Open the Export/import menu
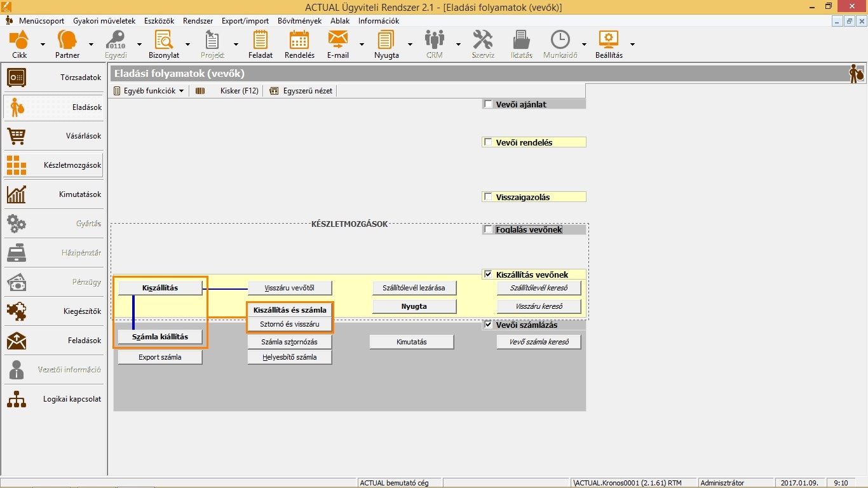 pyautogui.click(x=245, y=21)
